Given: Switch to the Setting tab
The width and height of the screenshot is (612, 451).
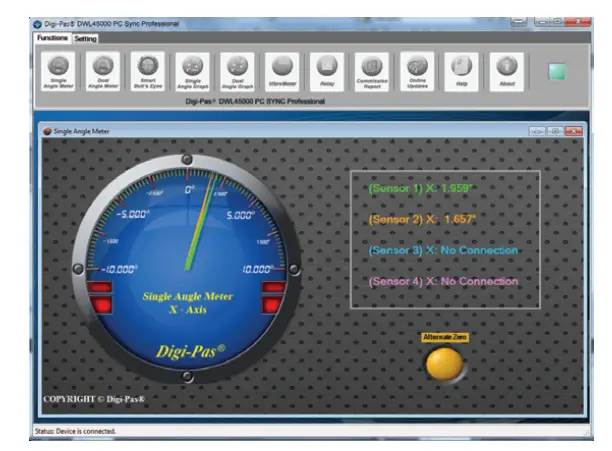Looking at the screenshot, I should pos(85,39).
